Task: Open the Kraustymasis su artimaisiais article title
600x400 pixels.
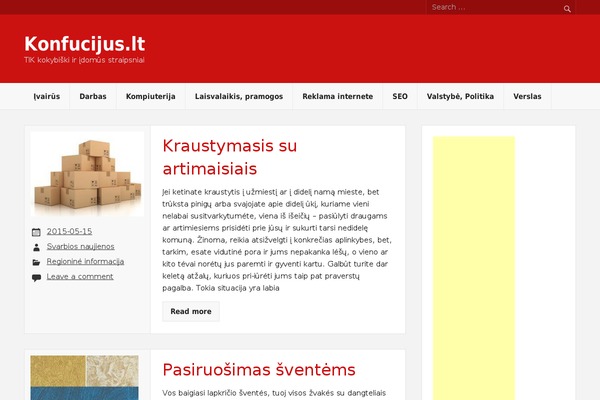Action: coord(230,157)
